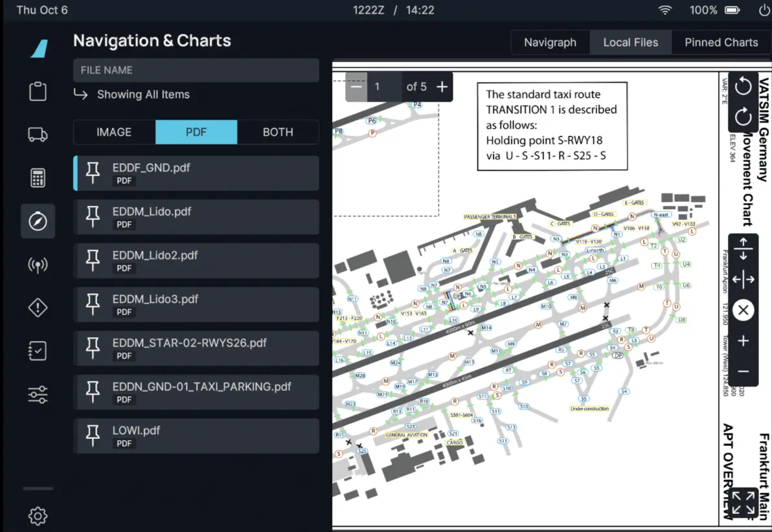Fit chart to height
Viewport: 772px width, 532px height.
tap(743, 249)
